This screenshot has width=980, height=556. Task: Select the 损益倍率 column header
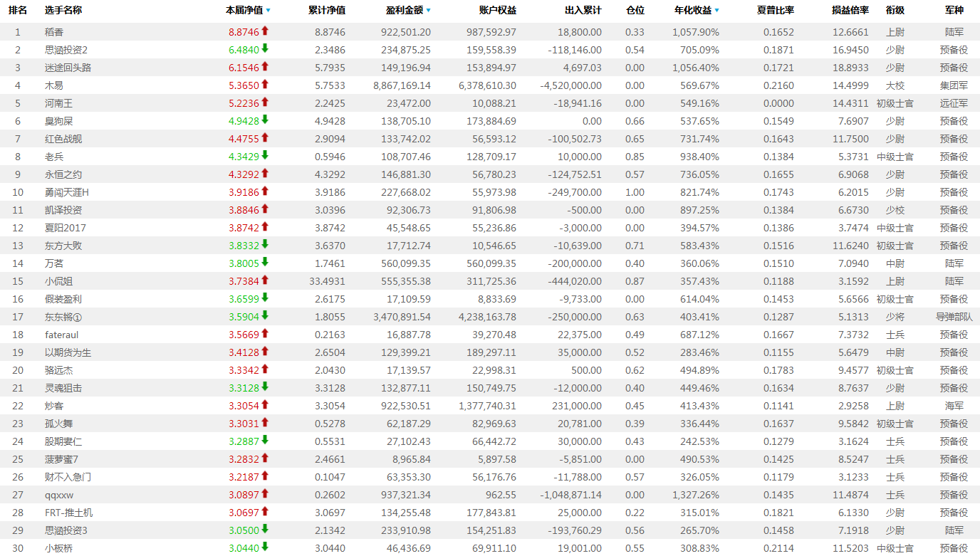(x=850, y=11)
